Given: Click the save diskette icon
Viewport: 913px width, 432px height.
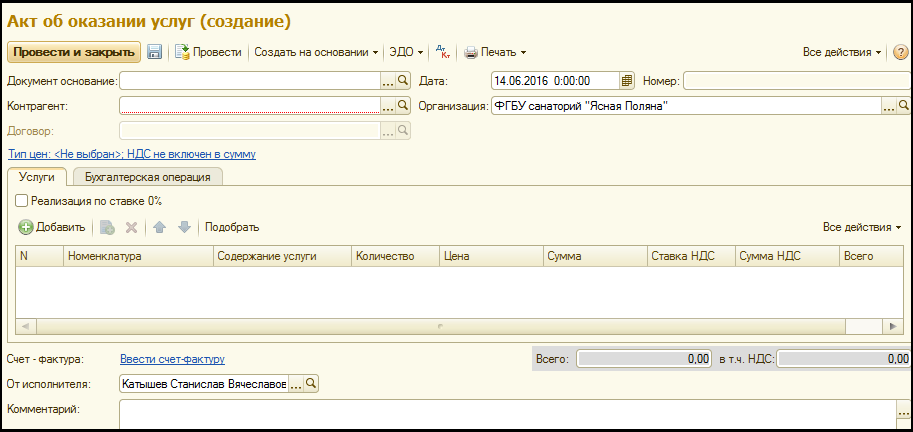Looking at the screenshot, I should [x=155, y=52].
